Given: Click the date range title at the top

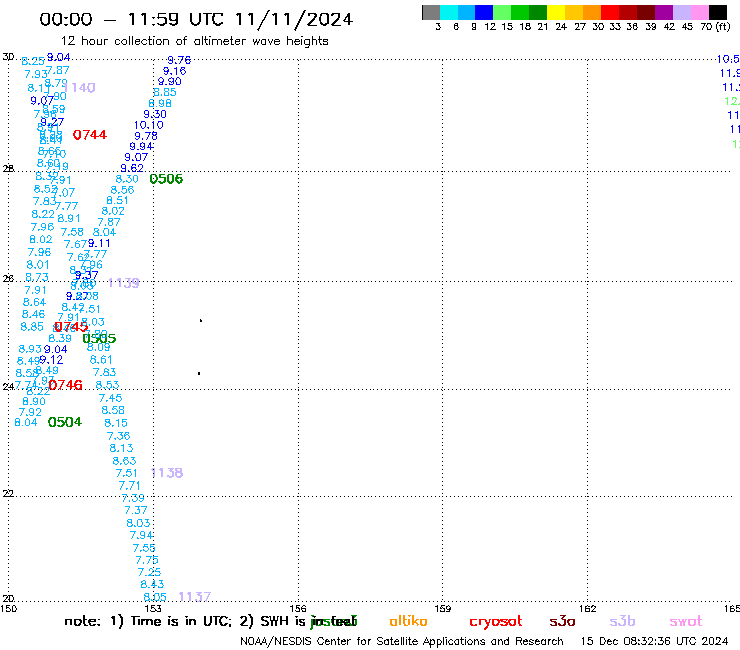Looking at the screenshot, I should tap(196, 19).
